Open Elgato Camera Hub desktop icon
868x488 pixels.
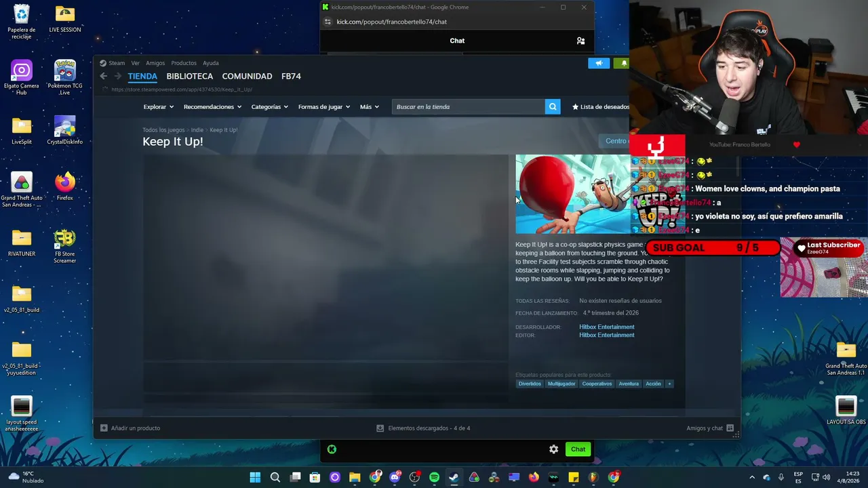(x=22, y=77)
